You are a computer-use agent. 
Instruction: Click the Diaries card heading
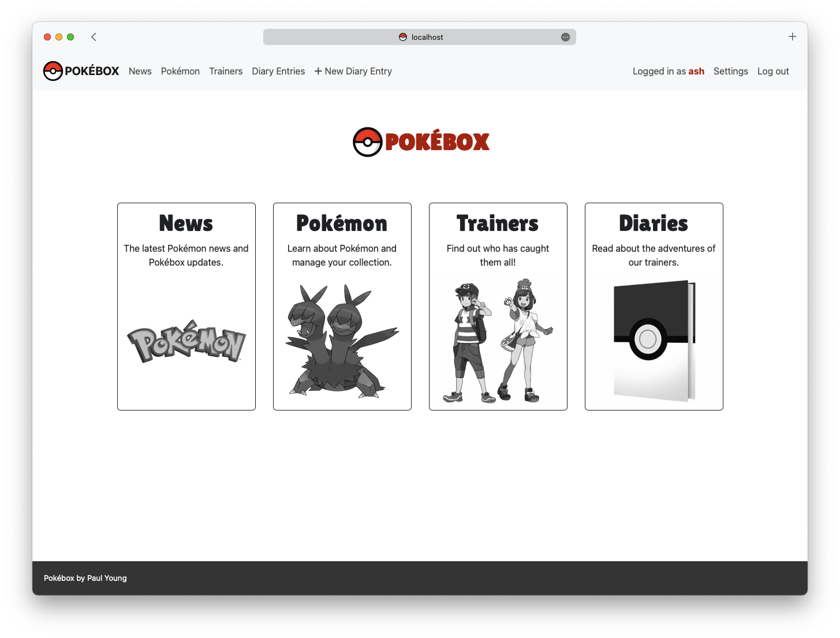click(x=654, y=223)
